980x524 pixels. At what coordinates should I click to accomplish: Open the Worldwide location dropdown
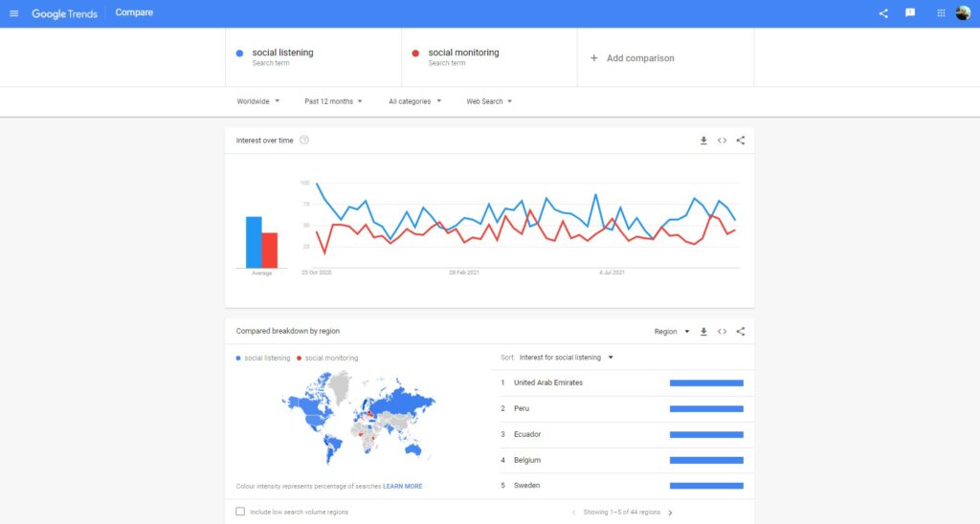(258, 101)
